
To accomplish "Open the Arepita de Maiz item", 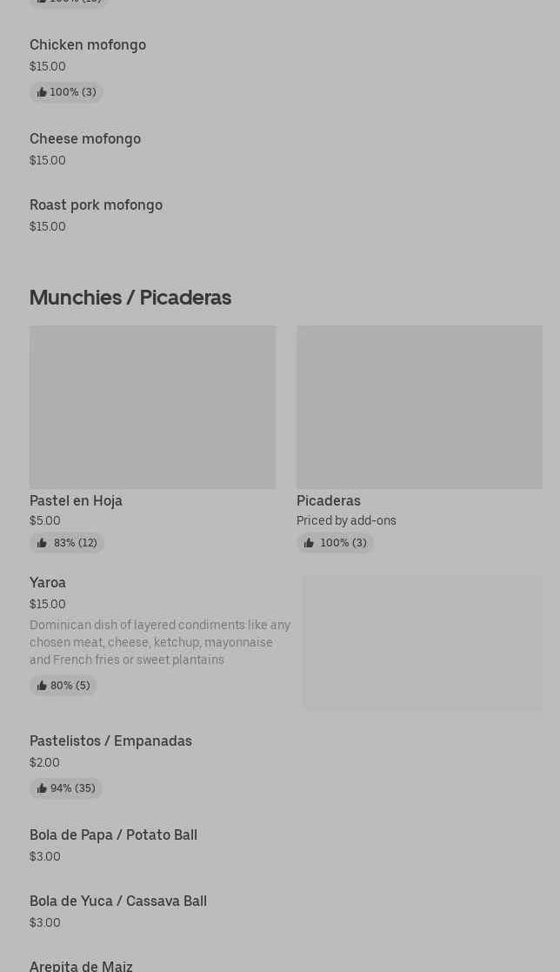I will click(x=81, y=966).
